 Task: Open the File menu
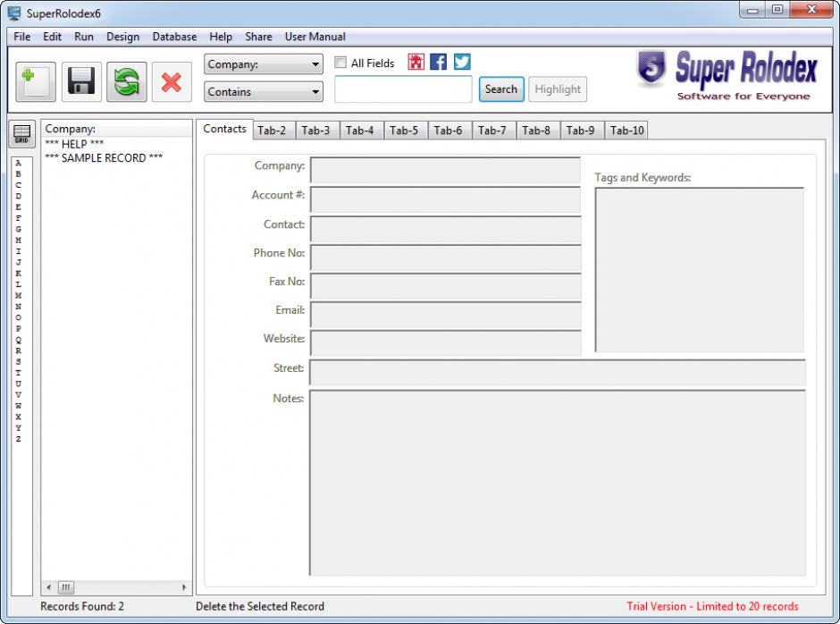coord(22,37)
